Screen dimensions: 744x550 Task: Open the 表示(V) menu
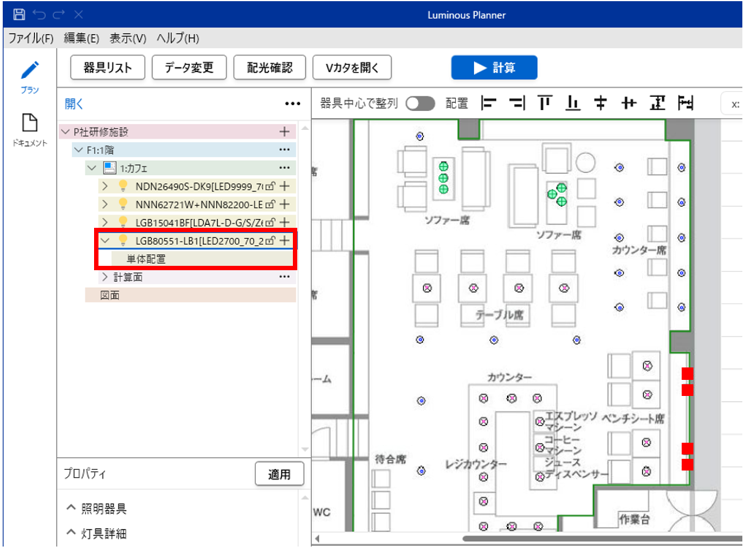127,38
